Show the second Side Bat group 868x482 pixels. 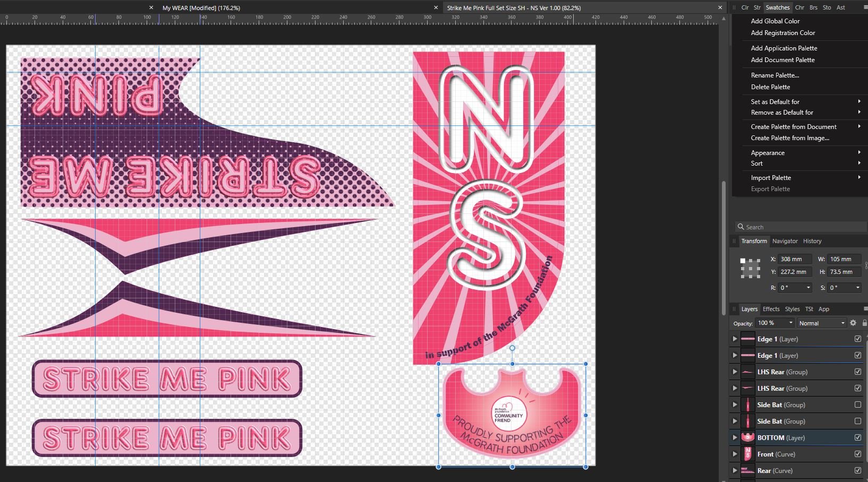point(858,421)
